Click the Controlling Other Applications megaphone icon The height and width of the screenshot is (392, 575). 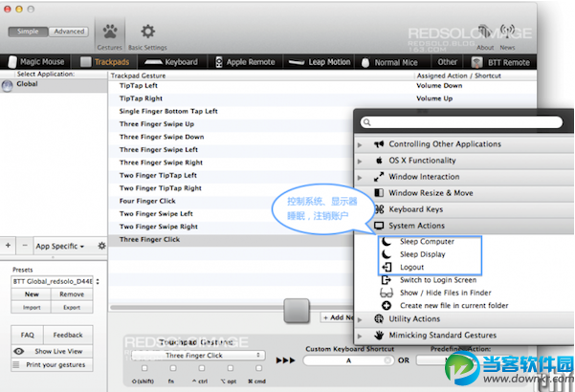[379, 144]
